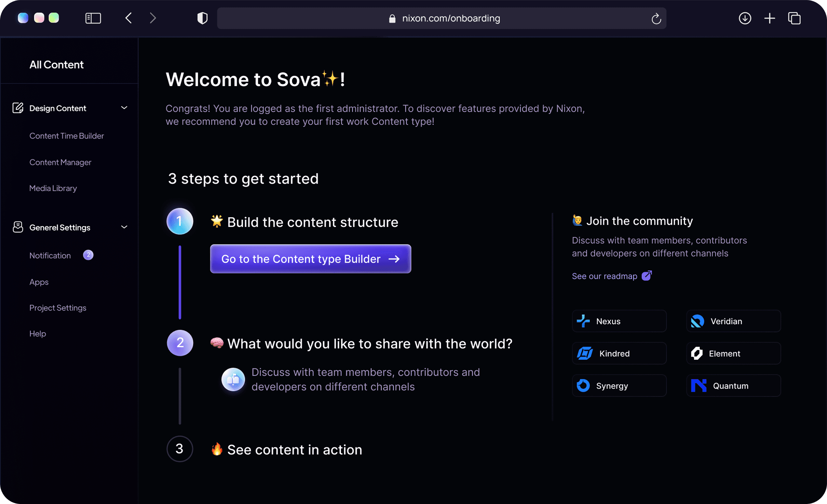Viewport: 827px width, 504px height.
Task: Click Go to the Content type Builder
Action: coord(310,259)
